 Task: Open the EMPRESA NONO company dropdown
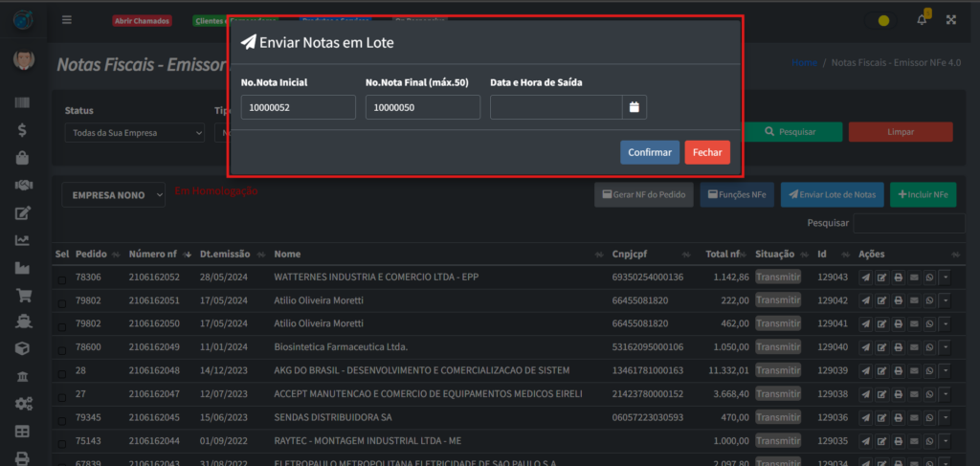coord(116,195)
